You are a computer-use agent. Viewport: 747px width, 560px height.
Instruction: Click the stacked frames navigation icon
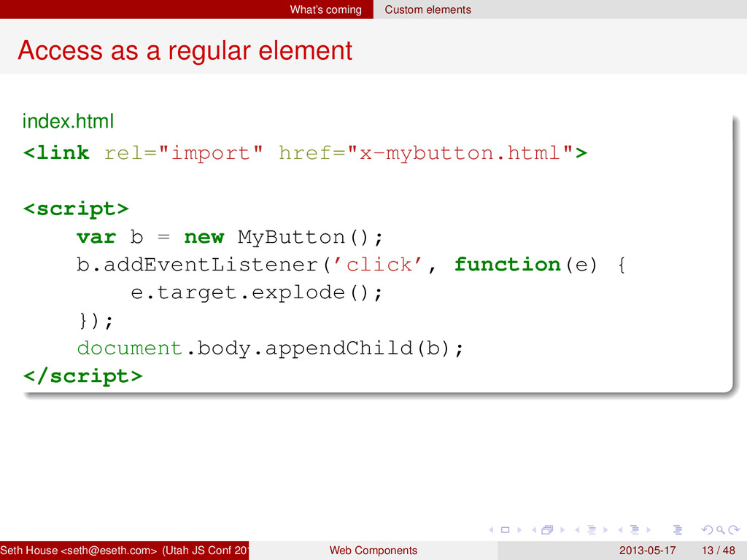point(547,529)
